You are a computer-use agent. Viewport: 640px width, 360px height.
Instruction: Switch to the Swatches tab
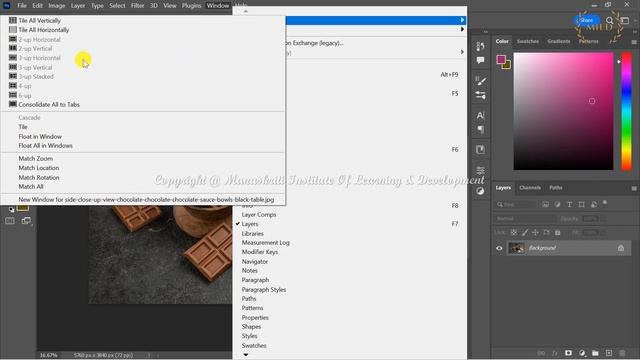pyautogui.click(x=527, y=41)
